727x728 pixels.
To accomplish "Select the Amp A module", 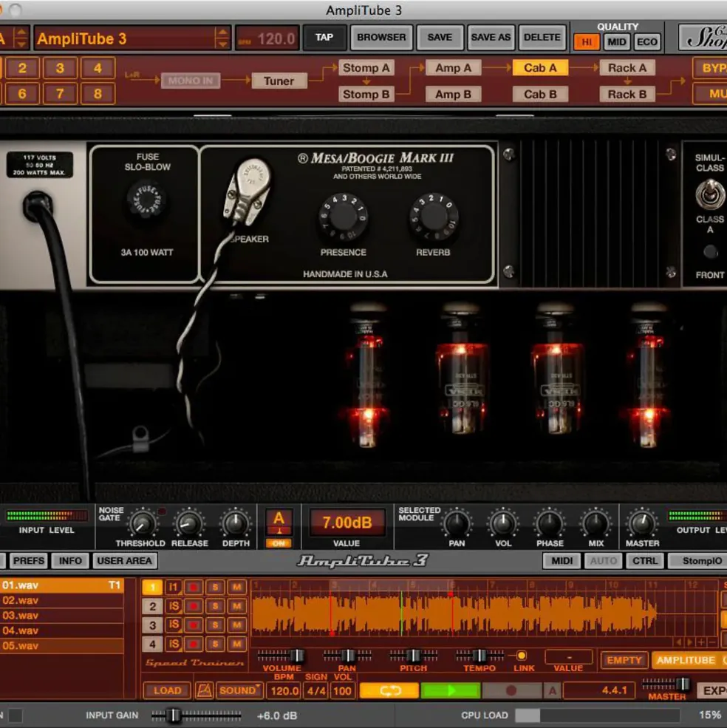I will 453,68.
